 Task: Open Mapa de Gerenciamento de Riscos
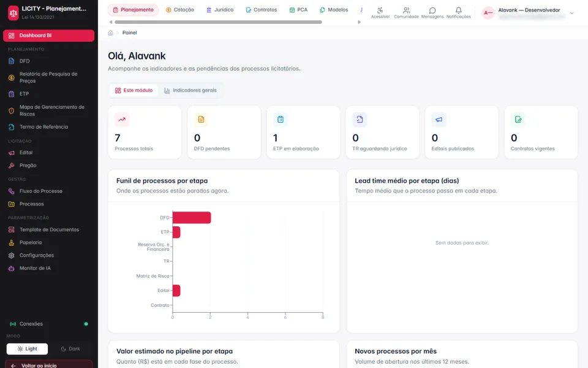pyautogui.click(x=49, y=110)
